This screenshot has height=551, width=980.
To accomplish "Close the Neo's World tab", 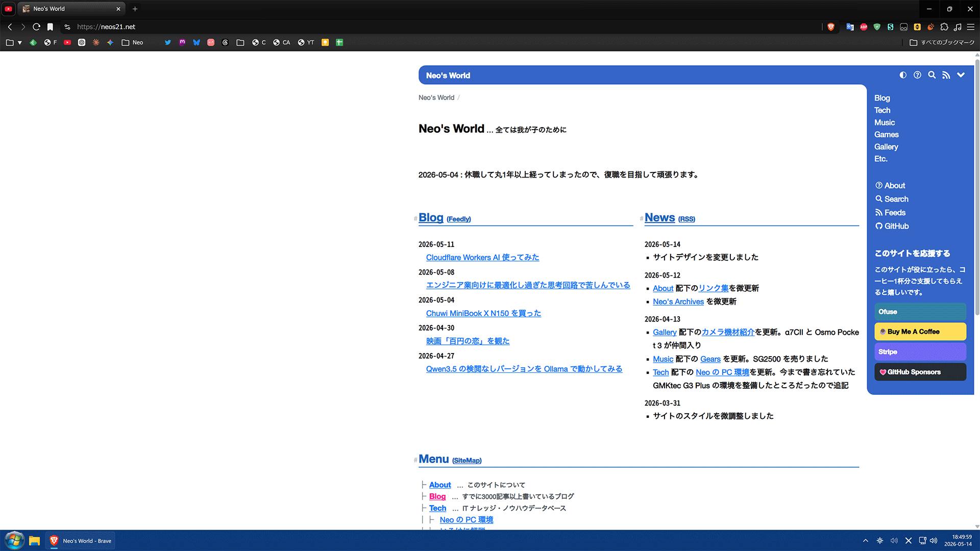I will tap(118, 9).
